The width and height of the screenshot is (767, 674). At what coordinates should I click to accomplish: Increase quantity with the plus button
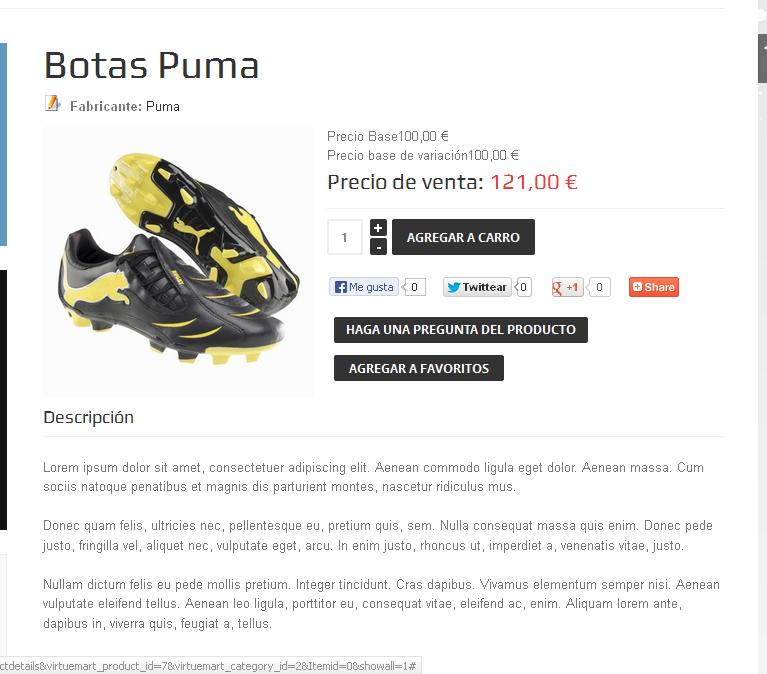pyautogui.click(x=378, y=228)
